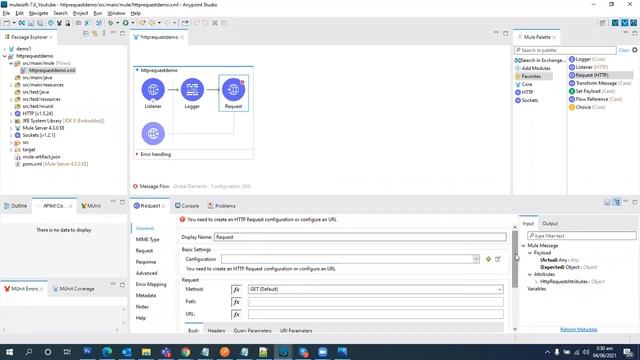The height and width of the screenshot is (360, 640).
Task: Toggle fx expression for URL field
Action: click(x=236, y=314)
